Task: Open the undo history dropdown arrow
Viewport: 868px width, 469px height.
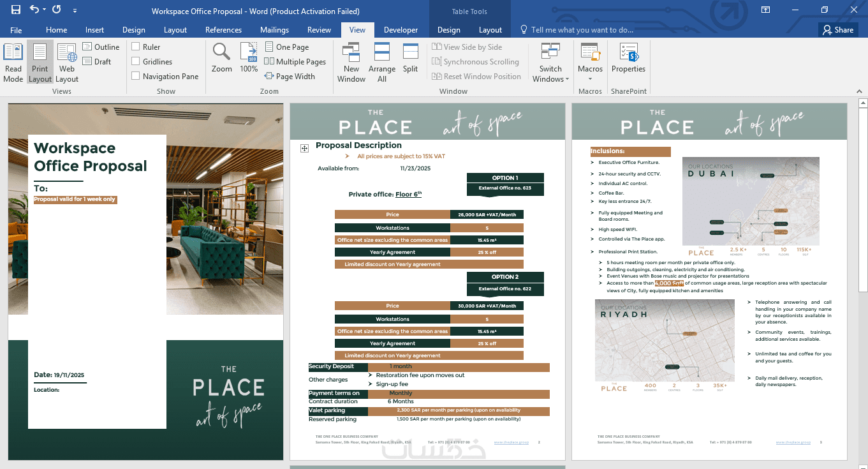Action: (x=44, y=10)
